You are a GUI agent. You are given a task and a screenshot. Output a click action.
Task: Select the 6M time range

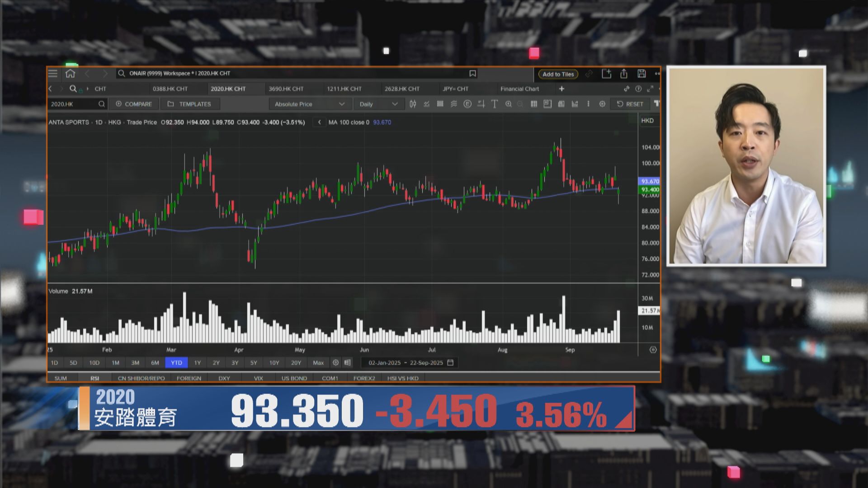tap(155, 362)
